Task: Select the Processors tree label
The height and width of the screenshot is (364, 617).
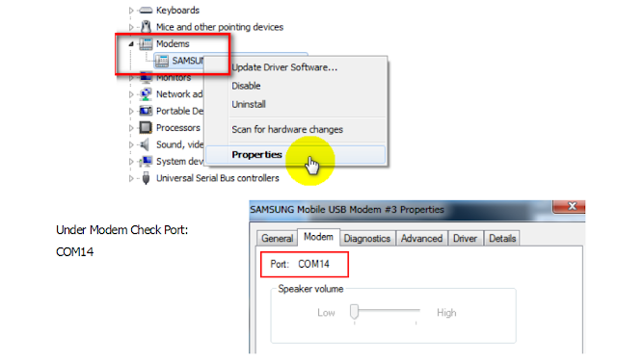Action: pos(178,128)
